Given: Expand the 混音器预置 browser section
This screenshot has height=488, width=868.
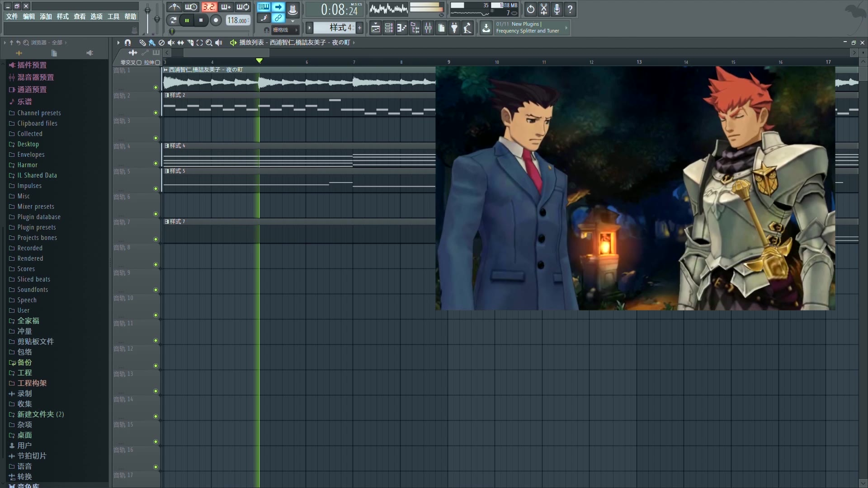Looking at the screenshot, I should [x=35, y=77].
